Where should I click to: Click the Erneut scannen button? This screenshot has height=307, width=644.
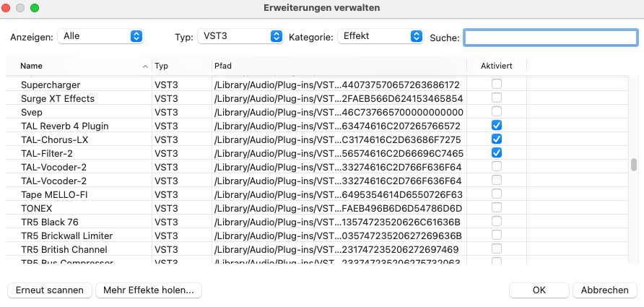coord(49,290)
